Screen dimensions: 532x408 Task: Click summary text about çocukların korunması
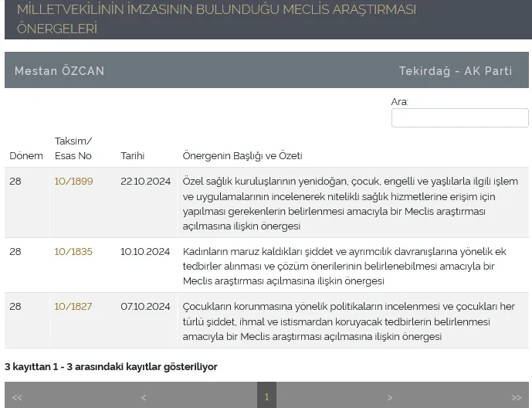348,321
